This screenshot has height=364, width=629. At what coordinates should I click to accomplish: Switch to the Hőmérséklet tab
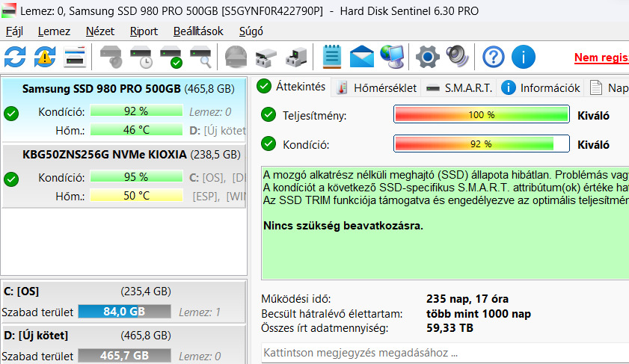tap(376, 87)
